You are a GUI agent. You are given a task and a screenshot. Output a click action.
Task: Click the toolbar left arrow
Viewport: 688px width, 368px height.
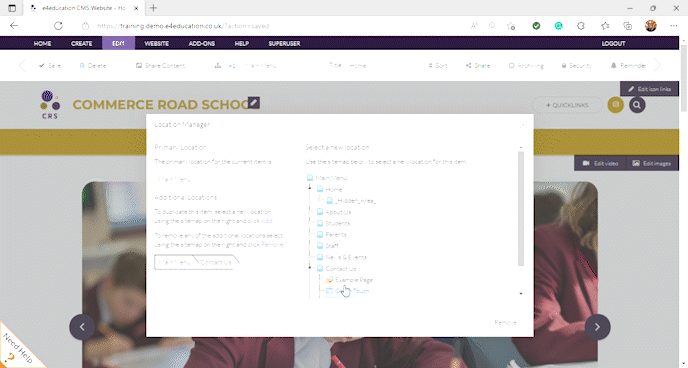(22, 65)
